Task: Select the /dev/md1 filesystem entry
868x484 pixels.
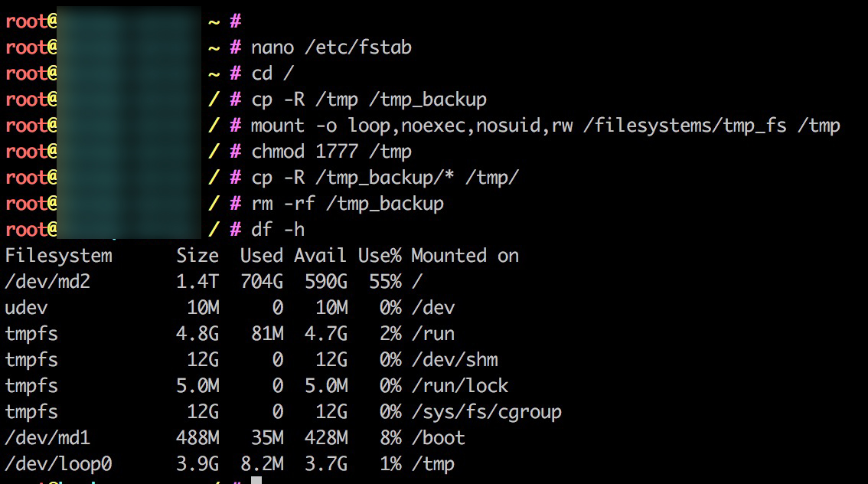Action: tap(47, 438)
